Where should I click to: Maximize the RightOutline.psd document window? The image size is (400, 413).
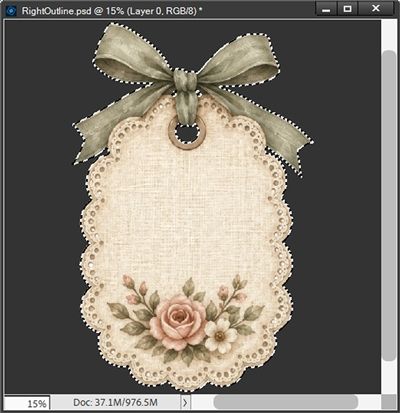click(x=347, y=9)
